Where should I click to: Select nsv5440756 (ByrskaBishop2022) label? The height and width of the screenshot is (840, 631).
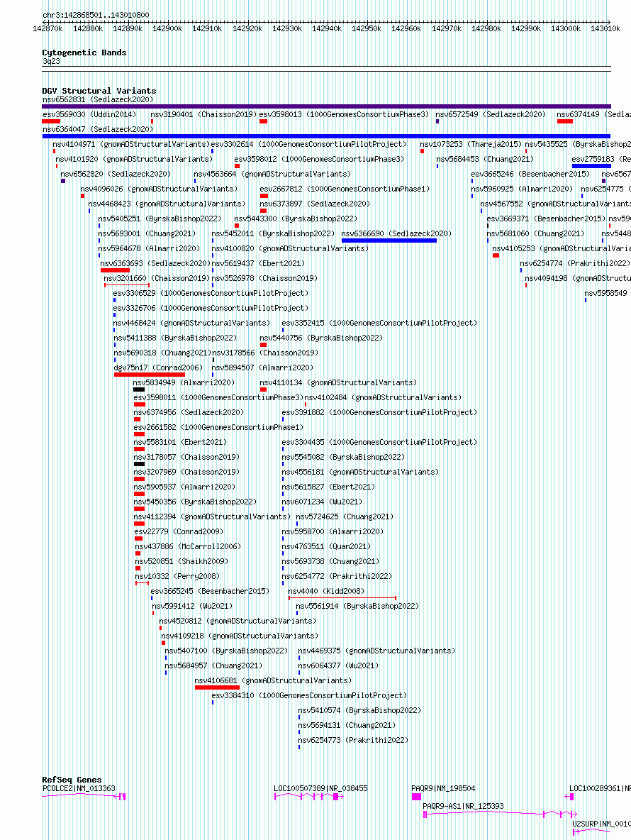click(x=321, y=338)
